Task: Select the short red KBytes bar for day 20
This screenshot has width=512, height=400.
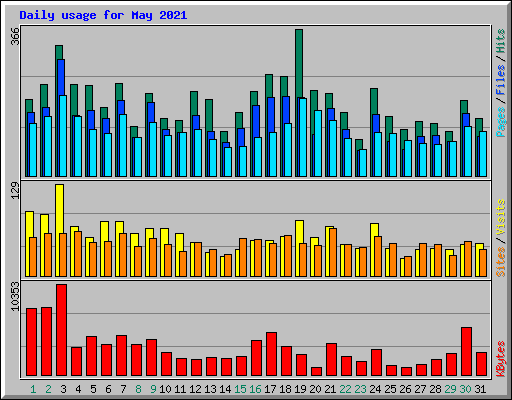Action: coord(316,372)
